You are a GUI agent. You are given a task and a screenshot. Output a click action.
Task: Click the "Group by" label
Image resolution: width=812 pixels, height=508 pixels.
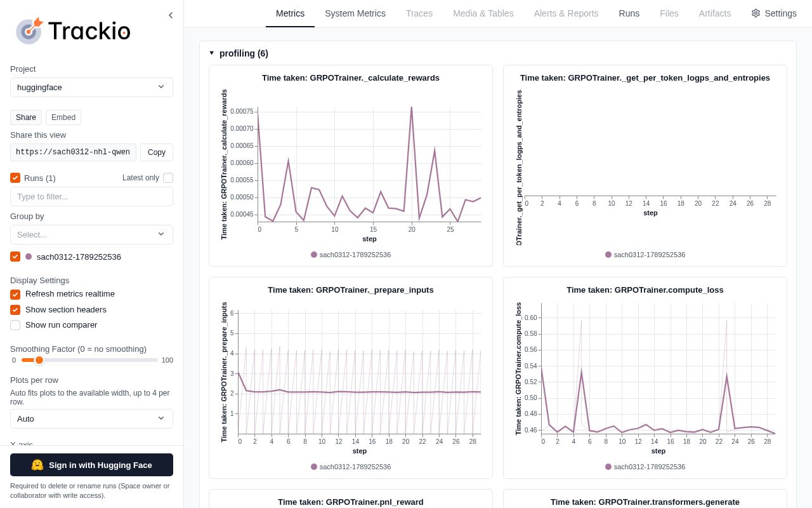tap(27, 217)
